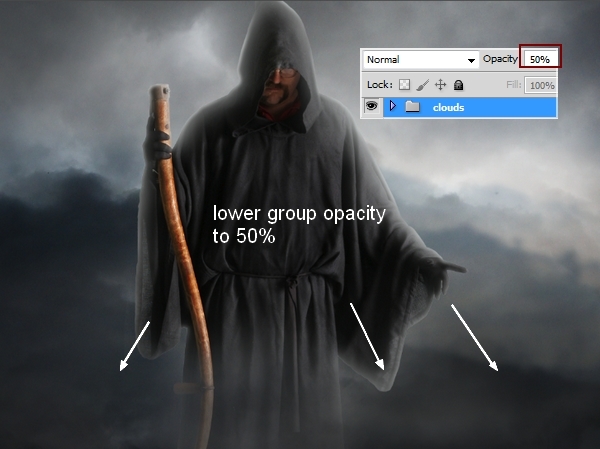Click the leftmost white arrow
The width and height of the screenshot is (600, 449).
click(x=135, y=345)
